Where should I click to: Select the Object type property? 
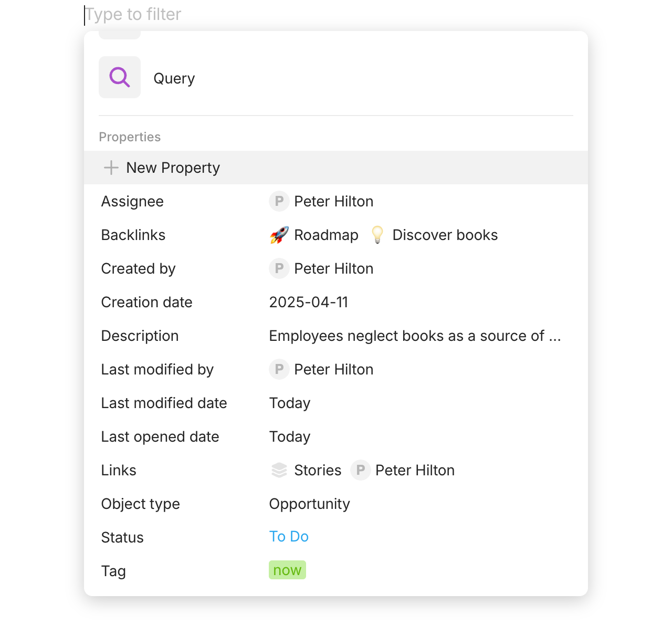pos(141,504)
